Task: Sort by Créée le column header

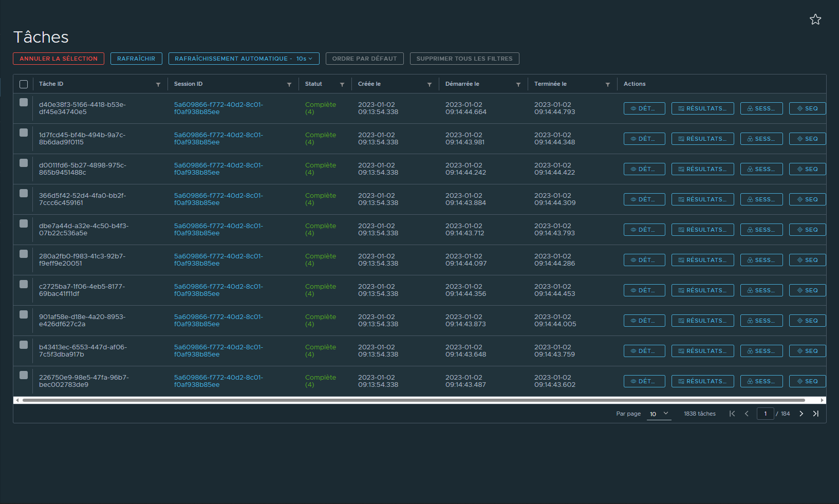Action: pyautogui.click(x=369, y=84)
